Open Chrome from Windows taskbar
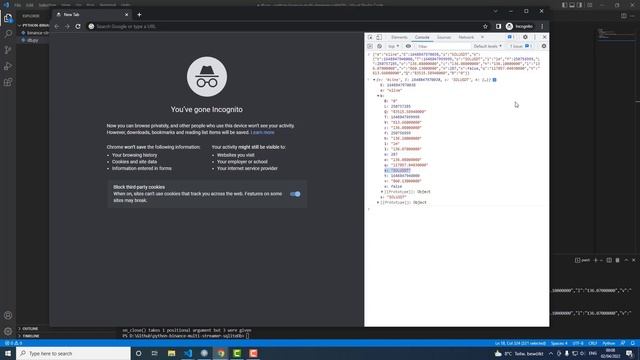The width and height of the screenshot is (640, 360). [x=221, y=353]
